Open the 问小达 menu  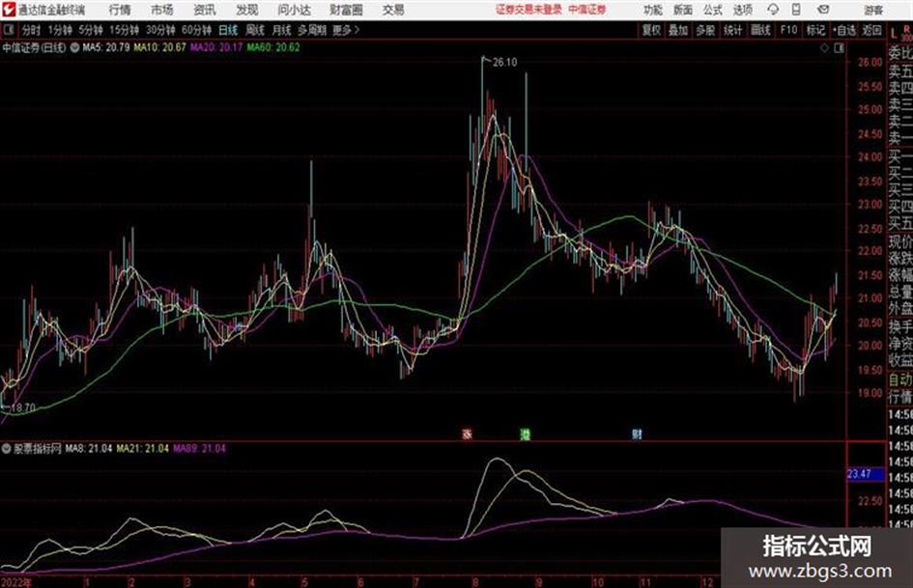tap(294, 10)
